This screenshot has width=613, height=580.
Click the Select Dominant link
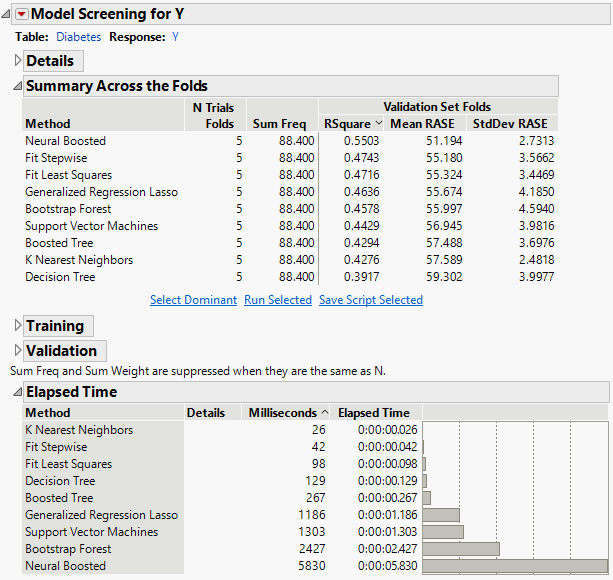tap(193, 300)
